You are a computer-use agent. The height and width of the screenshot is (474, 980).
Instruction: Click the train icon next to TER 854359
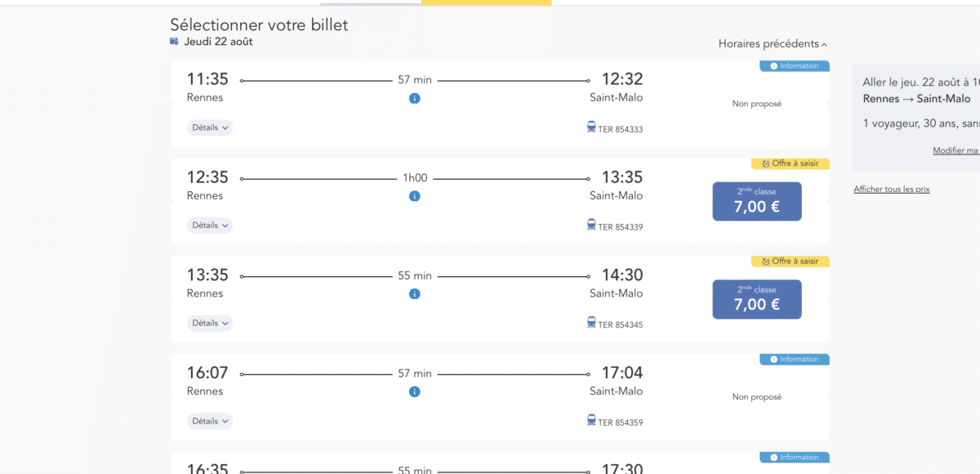click(590, 422)
